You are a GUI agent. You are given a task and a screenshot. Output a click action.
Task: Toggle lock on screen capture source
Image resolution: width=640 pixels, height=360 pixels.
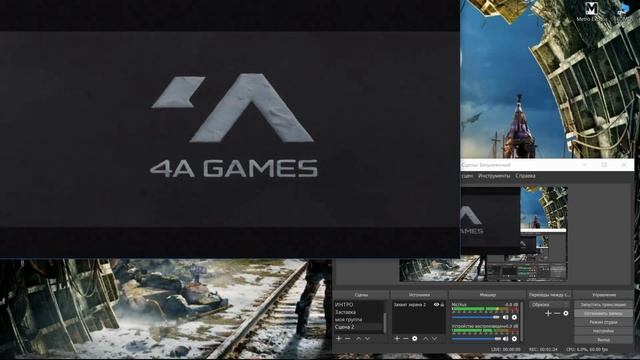pyautogui.click(x=442, y=304)
